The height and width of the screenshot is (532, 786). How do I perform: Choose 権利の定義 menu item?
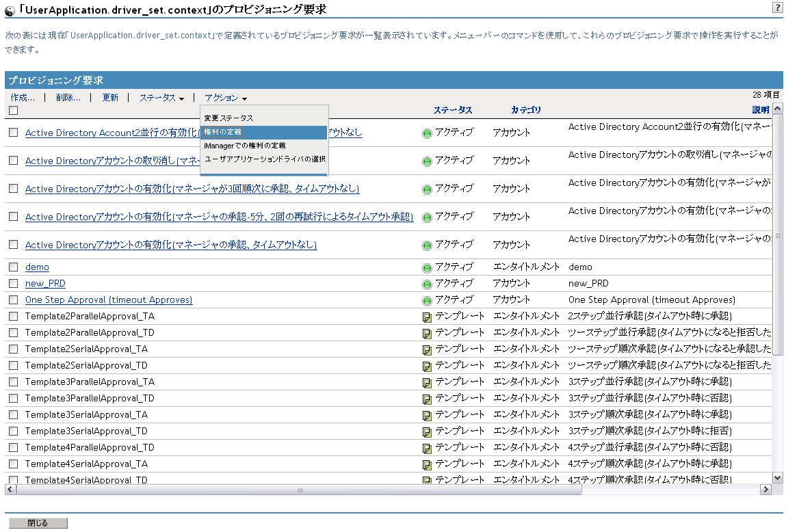[x=264, y=132]
